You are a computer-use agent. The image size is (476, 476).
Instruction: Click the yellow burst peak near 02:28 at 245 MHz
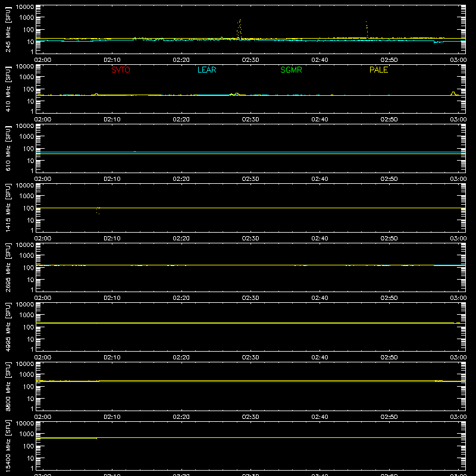click(239, 29)
